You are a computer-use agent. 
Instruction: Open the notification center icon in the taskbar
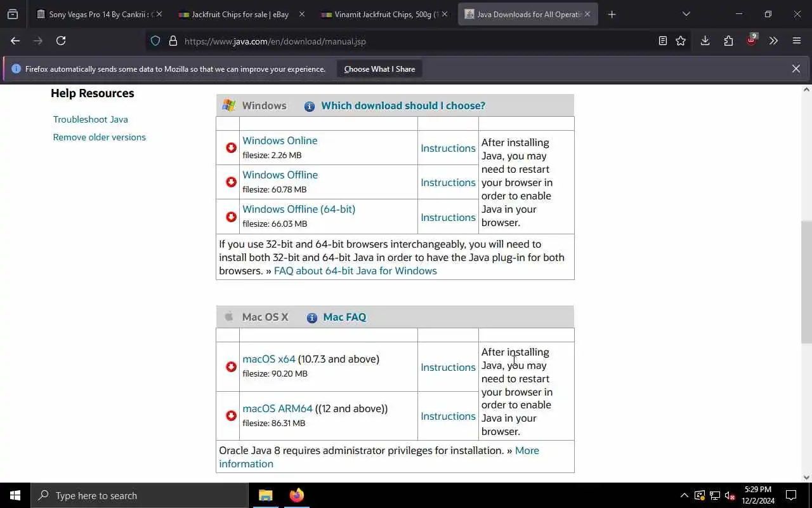pyautogui.click(x=791, y=495)
